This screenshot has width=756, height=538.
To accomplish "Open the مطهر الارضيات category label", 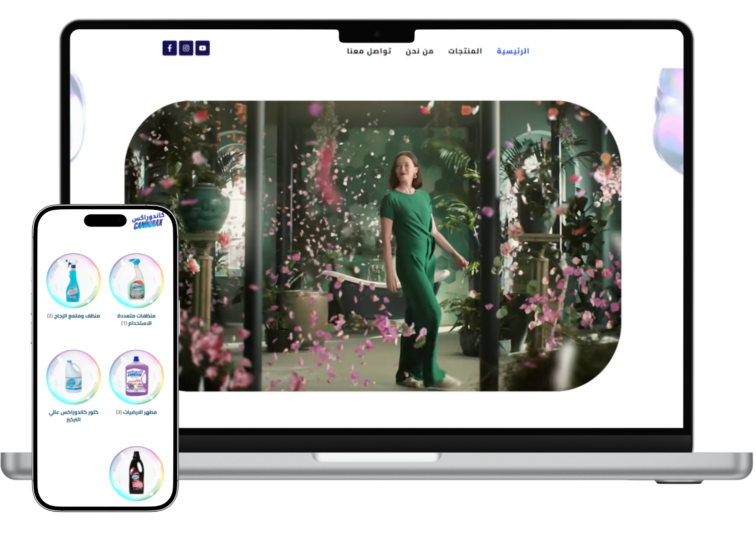I will 137,412.
